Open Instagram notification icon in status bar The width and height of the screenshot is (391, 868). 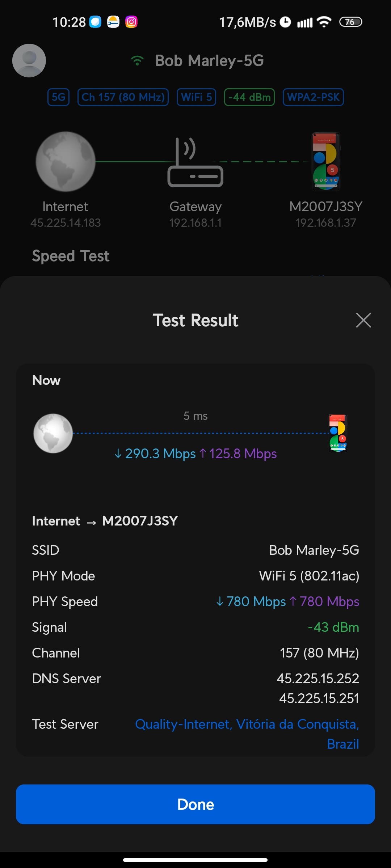click(131, 22)
